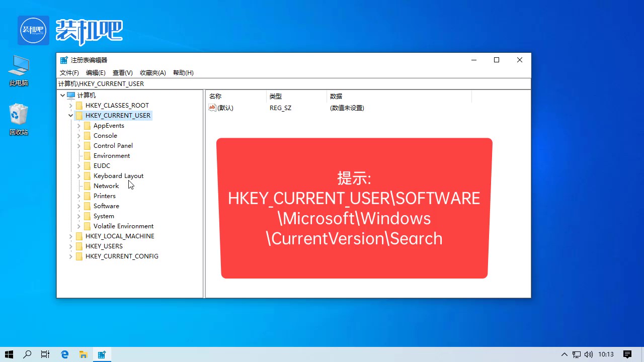This screenshot has width=644, height=362.
Task: Click the 查看(V) menu item
Action: tap(122, 72)
